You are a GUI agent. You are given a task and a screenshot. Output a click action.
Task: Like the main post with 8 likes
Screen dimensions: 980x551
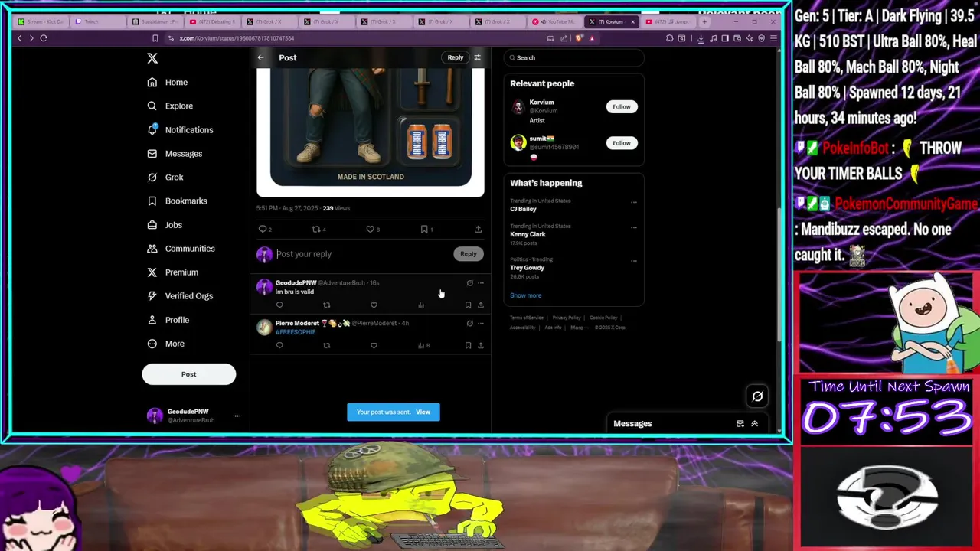pos(371,229)
